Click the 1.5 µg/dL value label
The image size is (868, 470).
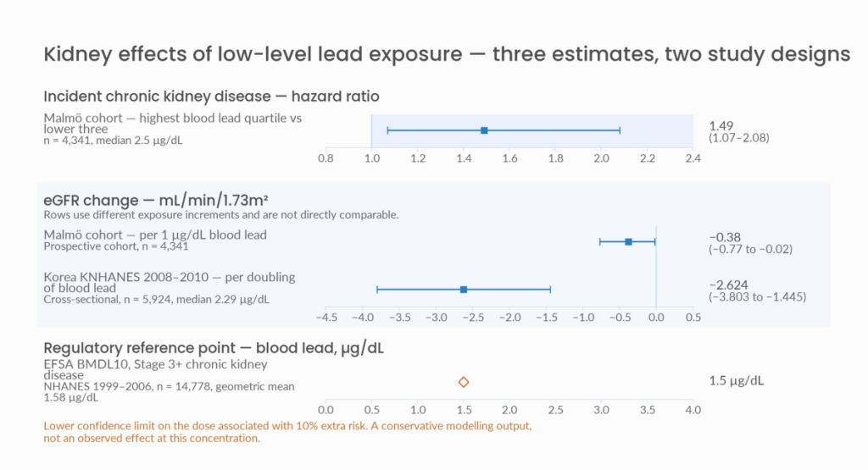pos(737,380)
